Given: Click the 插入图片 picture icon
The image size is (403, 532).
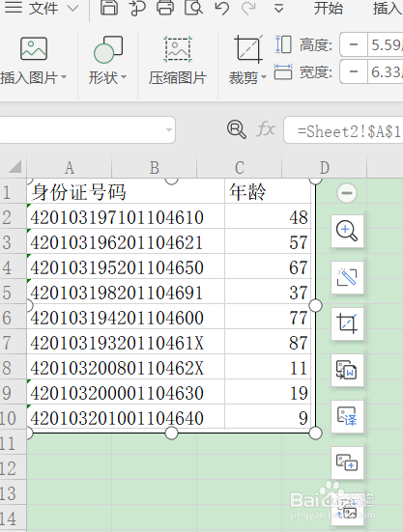Looking at the screenshot, I should pyautogui.click(x=34, y=48).
